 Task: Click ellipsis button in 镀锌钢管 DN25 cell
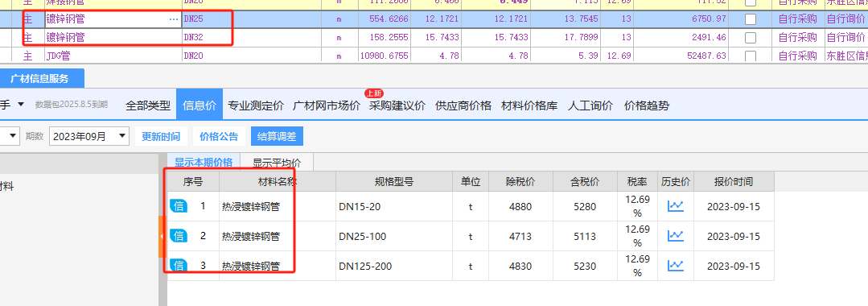pos(174,19)
